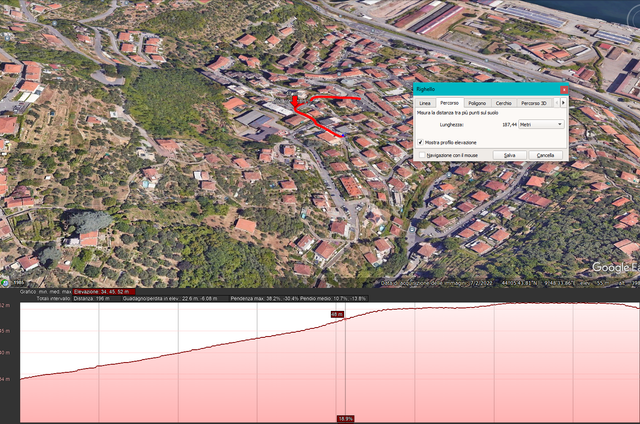Click the tab scroll left arrow in Righello
This screenshot has width=640, height=424.
coord(557,103)
